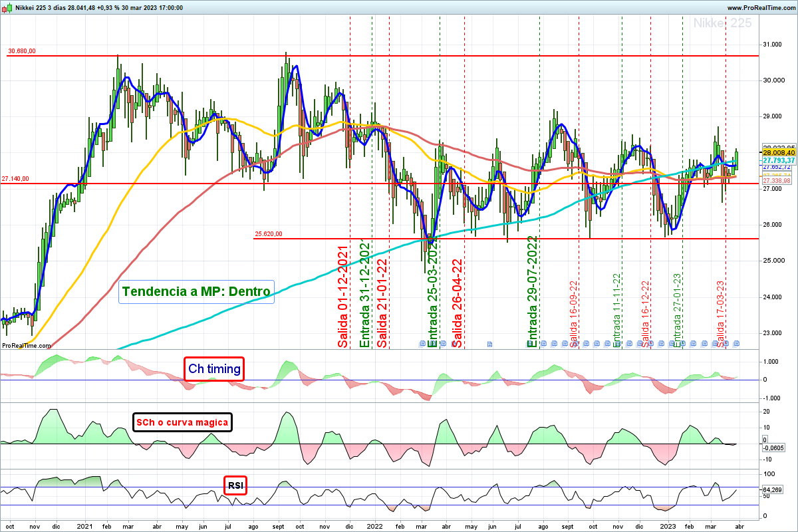Select the 'Entrada 31-12-2021' marker label
Image resolution: width=798 pixels, height=532 pixels.
click(364, 293)
